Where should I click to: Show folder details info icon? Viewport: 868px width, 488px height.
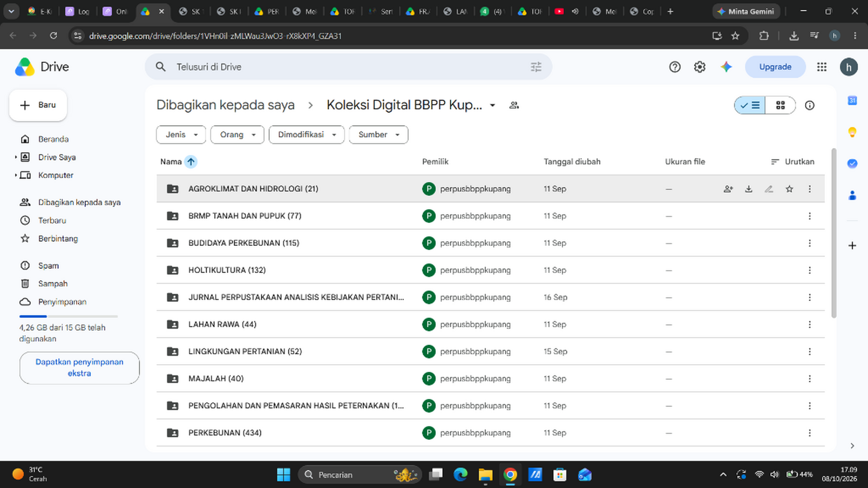pyautogui.click(x=809, y=105)
